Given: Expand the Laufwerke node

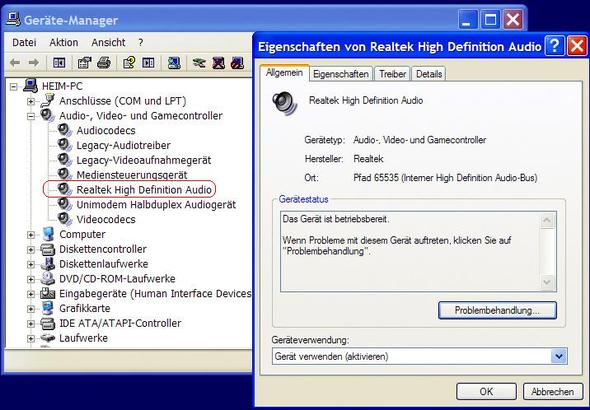Looking at the screenshot, I should 31,339.
